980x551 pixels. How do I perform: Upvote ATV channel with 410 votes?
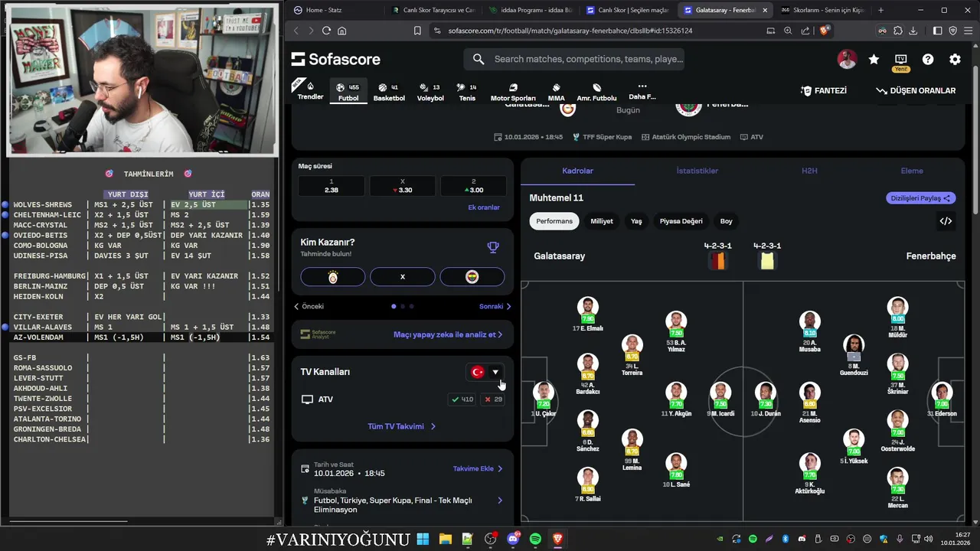[x=462, y=399]
